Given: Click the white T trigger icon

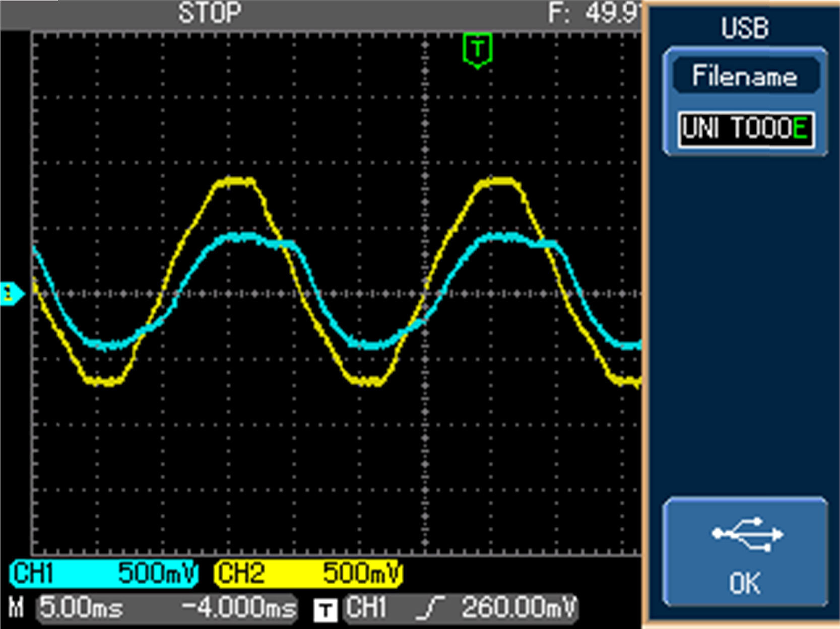Looking at the screenshot, I should click(325, 610).
